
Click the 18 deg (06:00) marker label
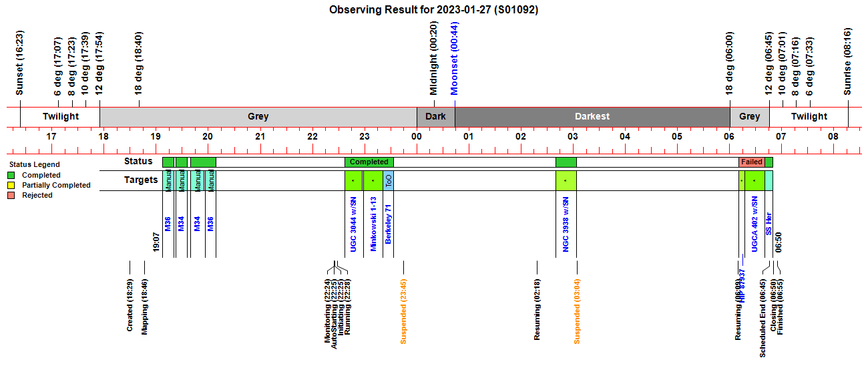[730, 63]
